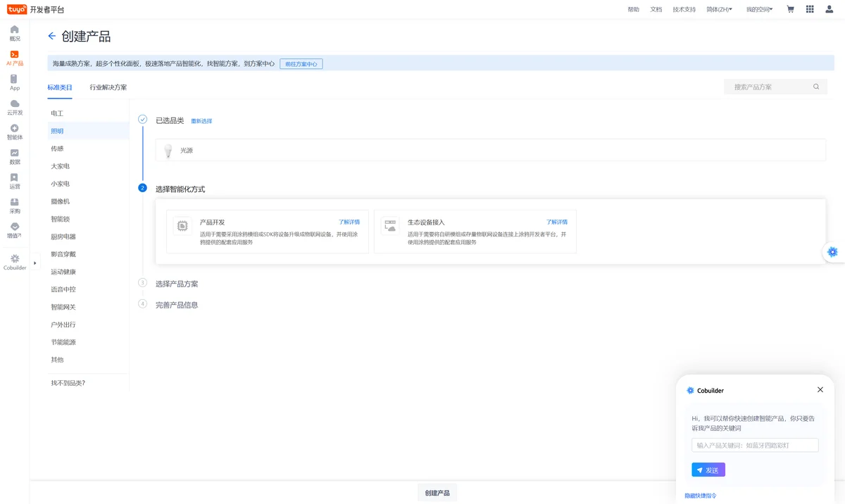Choose the 生态设备接入 option card
This screenshot has height=504, width=845.
point(475,232)
